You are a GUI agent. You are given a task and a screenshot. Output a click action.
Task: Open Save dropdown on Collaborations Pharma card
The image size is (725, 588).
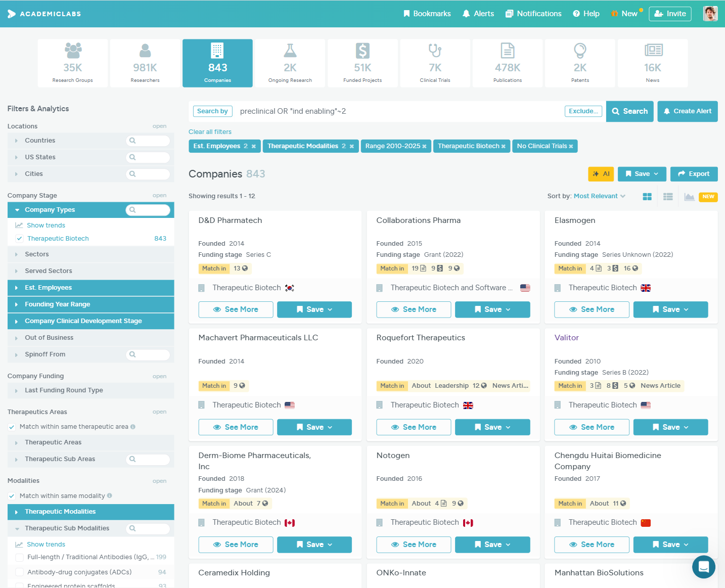point(492,309)
